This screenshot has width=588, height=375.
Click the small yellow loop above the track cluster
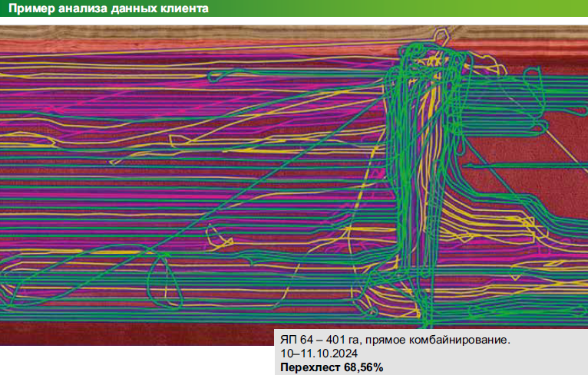tap(443, 35)
